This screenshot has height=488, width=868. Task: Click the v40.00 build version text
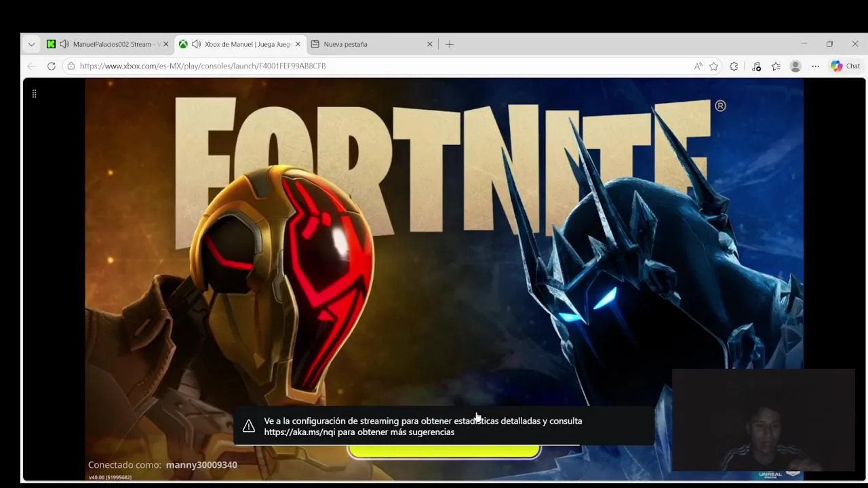(110, 477)
